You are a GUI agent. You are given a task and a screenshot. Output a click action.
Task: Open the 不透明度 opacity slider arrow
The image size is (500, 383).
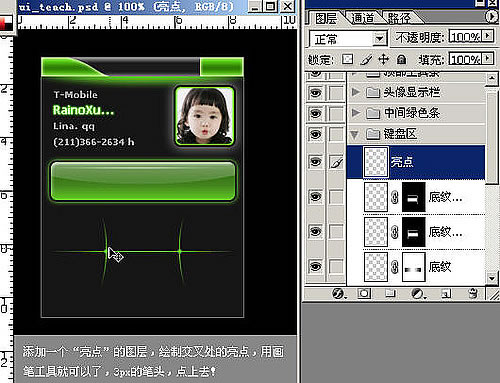488,35
